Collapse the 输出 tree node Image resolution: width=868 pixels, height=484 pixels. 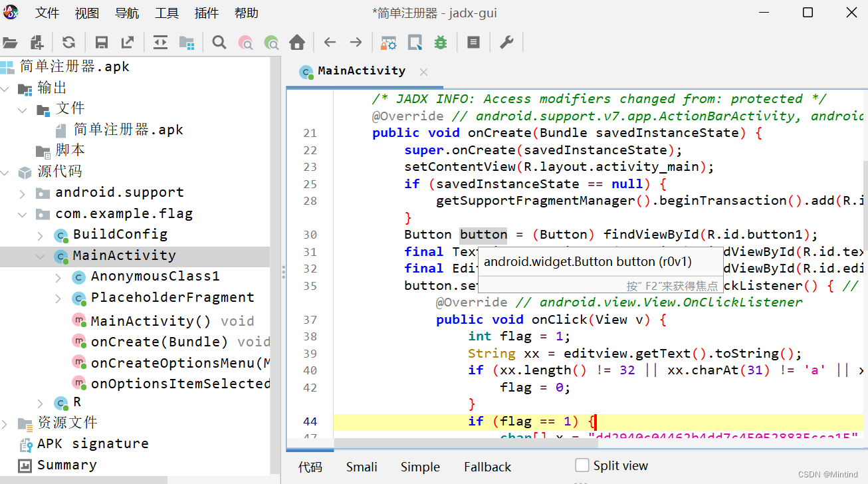5,88
